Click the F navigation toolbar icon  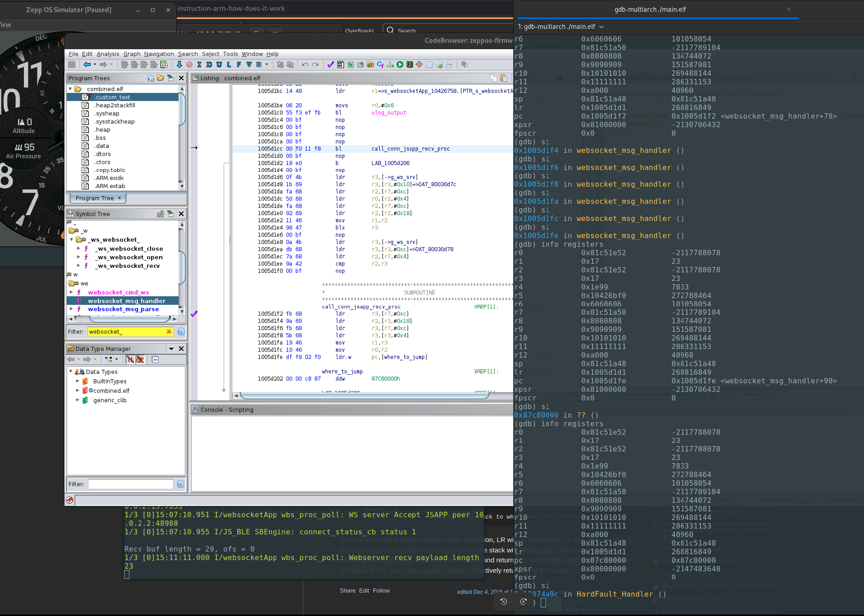(x=239, y=64)
